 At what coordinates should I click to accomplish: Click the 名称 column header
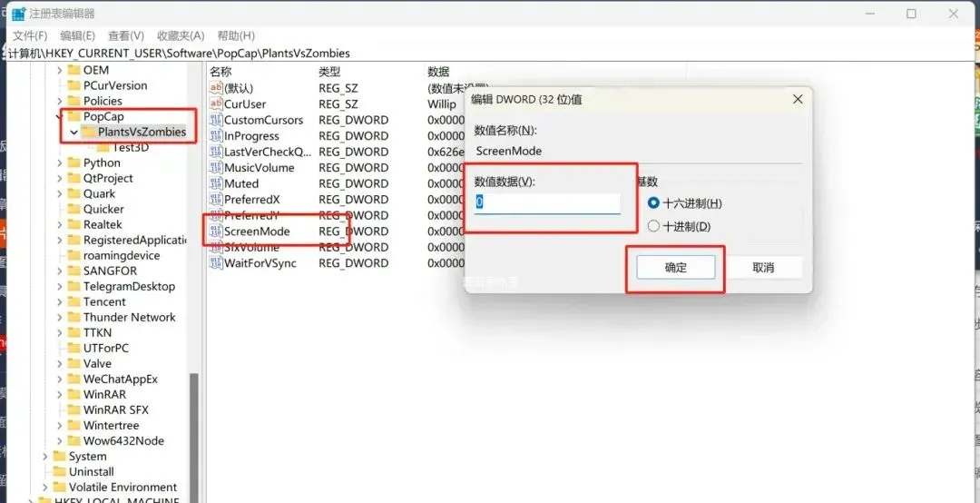coord(220,72)
